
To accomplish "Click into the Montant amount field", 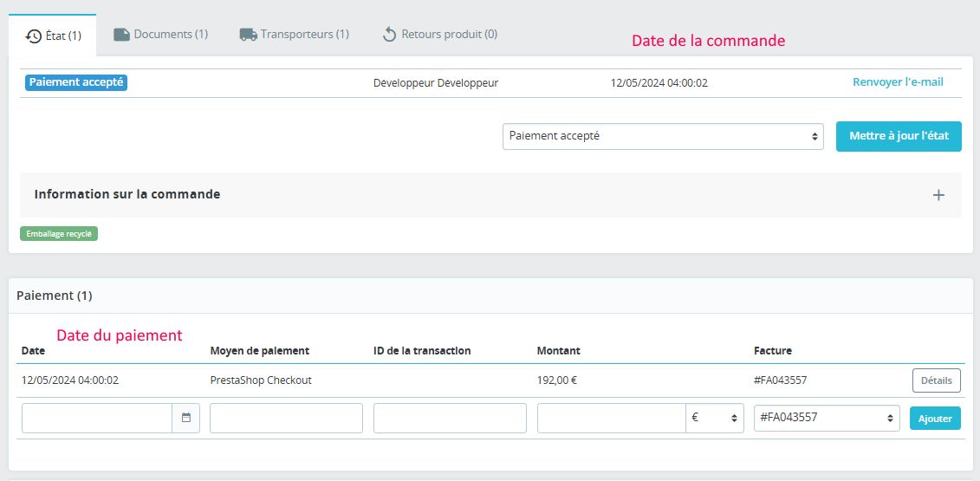I will [611, 418].
